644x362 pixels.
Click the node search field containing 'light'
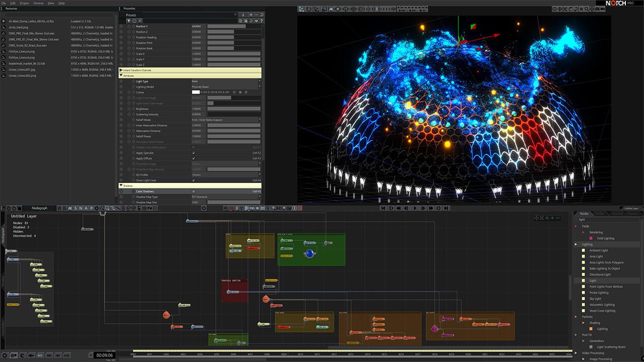coord(608,220)
